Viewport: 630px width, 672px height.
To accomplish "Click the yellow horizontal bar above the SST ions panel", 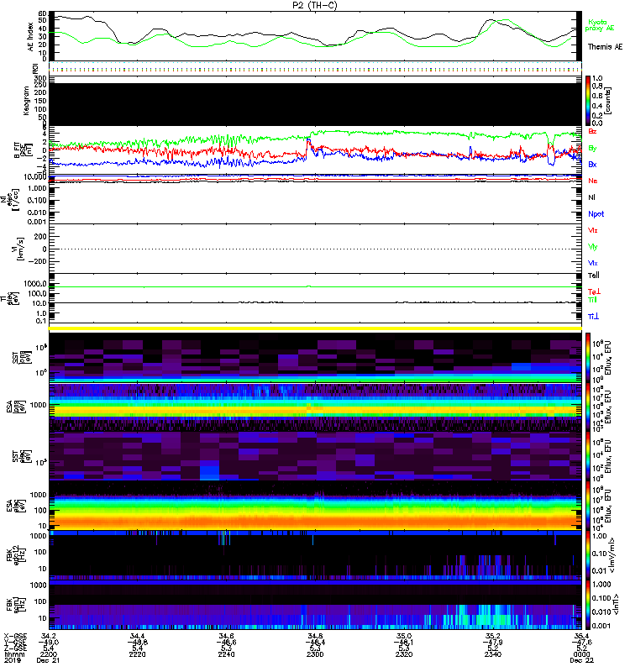I will pyautogui.click(x=315, y=328).
